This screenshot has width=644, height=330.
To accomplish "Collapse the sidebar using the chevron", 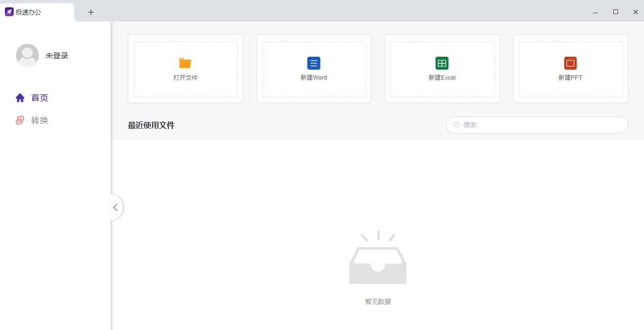I will pyautogui.click(x=115, y=207).
